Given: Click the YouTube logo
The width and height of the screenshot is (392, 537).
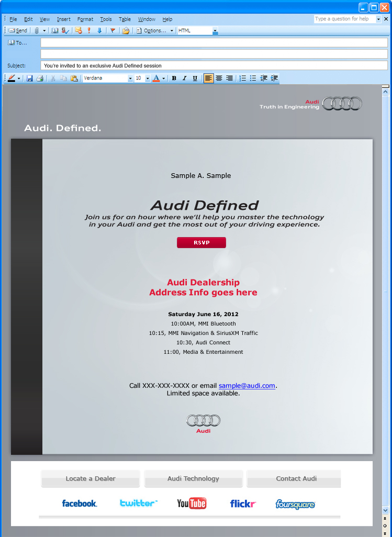Looking at the screenshot, I should [x=192, y=503].
